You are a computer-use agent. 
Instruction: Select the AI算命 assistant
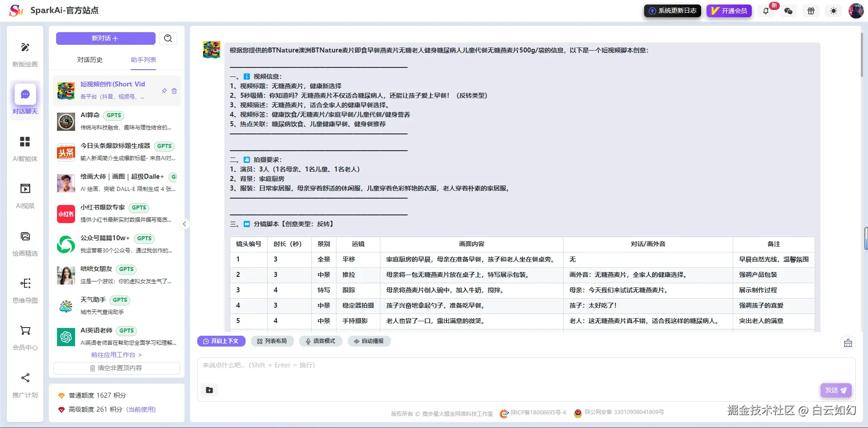[117, 122]
